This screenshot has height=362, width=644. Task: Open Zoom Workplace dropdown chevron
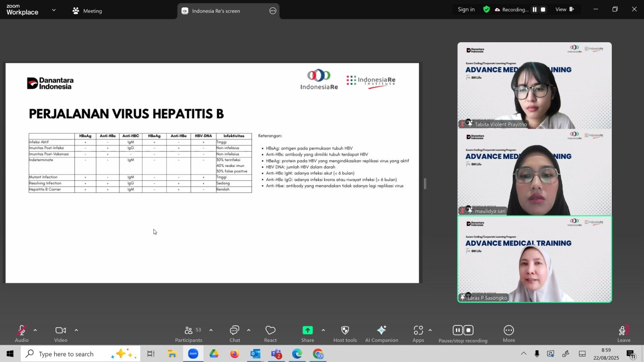(x=54, y=10)
